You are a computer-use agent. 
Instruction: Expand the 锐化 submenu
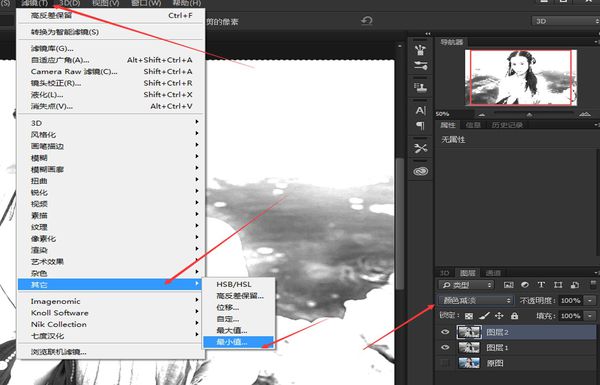[x=111, y=192]
